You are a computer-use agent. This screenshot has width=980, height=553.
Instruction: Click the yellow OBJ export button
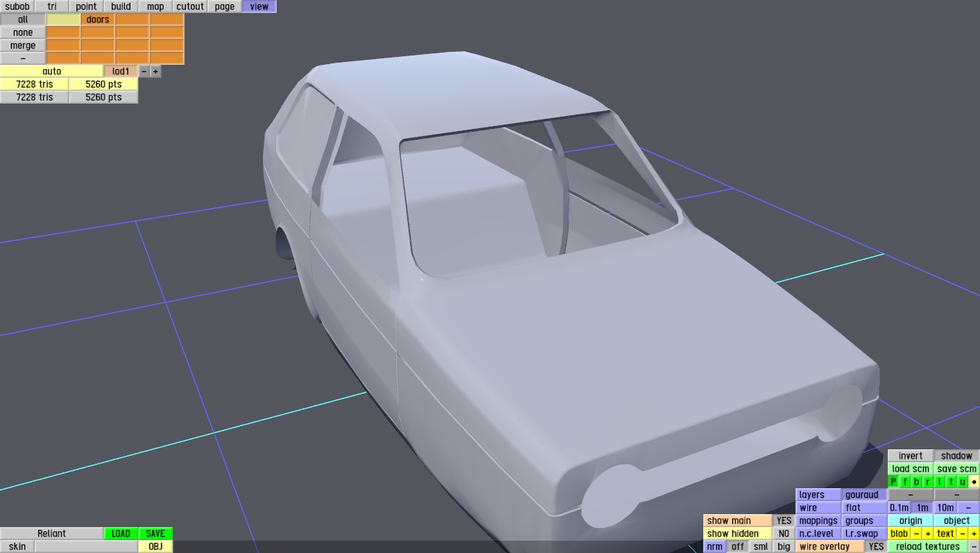pos(156,547)
